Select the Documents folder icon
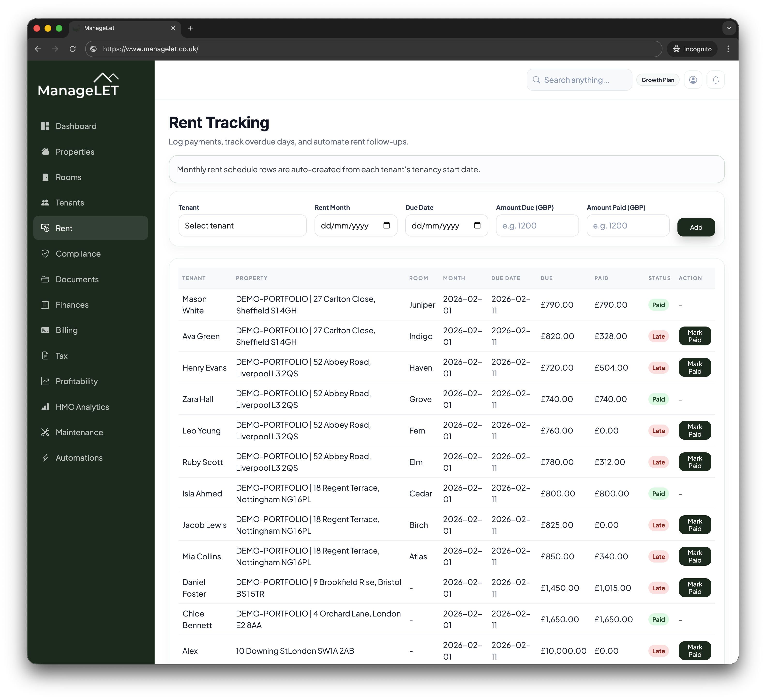 tap(45, 279)
